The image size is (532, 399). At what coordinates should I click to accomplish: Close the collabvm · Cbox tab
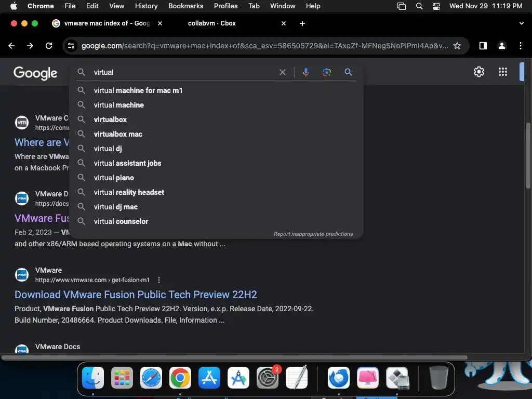coord(284,23)
